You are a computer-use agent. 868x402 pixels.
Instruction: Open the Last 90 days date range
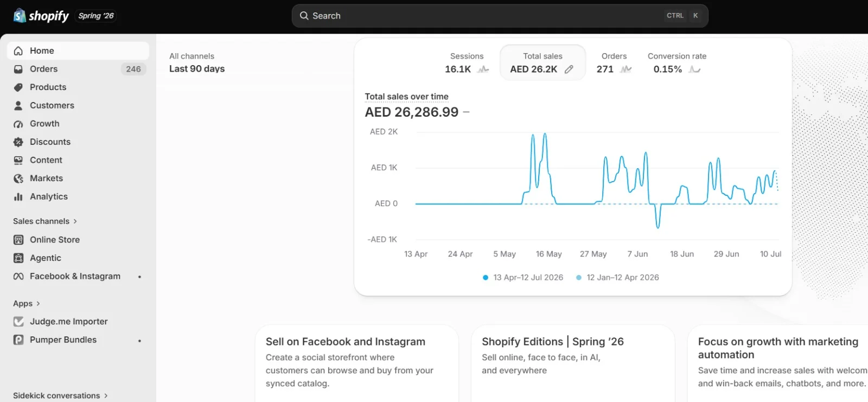197,69
